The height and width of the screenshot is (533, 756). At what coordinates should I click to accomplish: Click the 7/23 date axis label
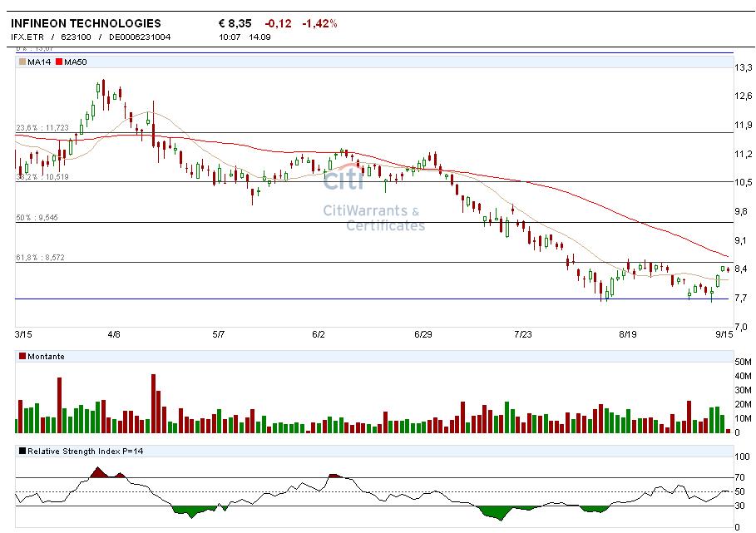click(x=523, y=334)
